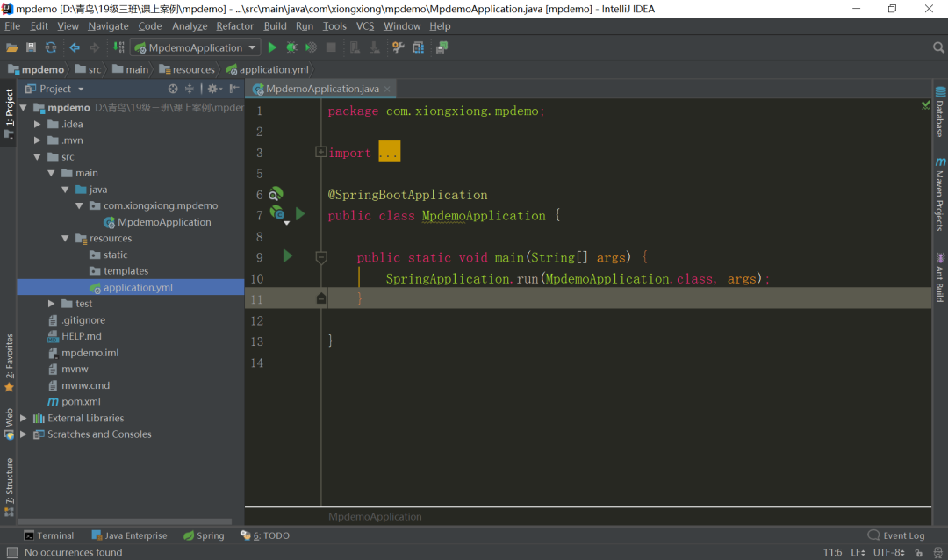This screenshot has width=948, height=560.
Task: Click the tool windows toggle icon at bottom-left
Action: click(x=12, y=552)
